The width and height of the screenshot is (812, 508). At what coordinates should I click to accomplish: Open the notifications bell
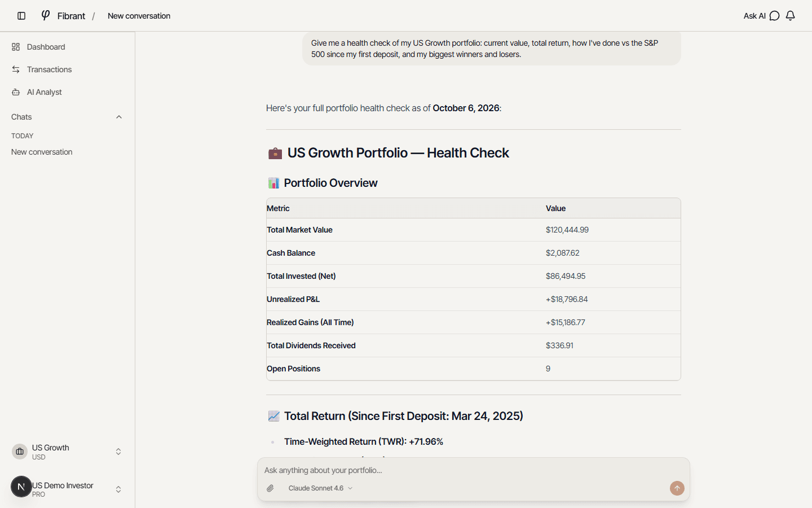click(x=791, y=16)
